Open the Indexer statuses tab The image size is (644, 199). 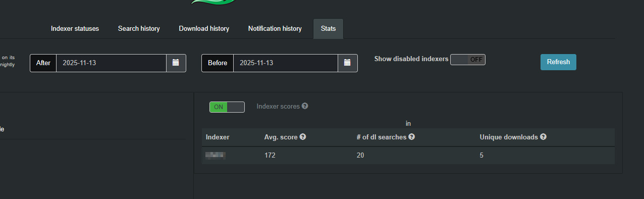(75, 29)
